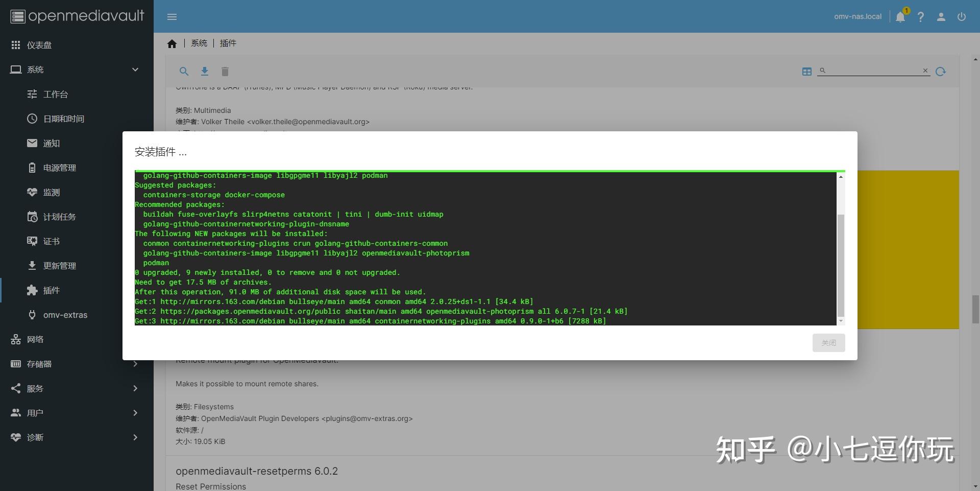Open 存储器 in the sidebar
The height and width of the screenshot is (491, 980).
coord(77,364)
